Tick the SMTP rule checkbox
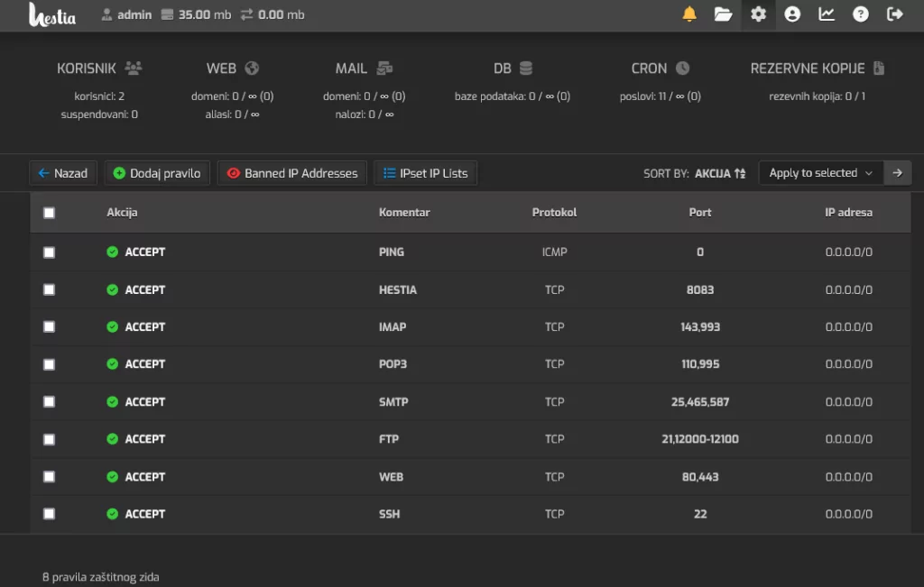Viewport: 924px width, 587px height. coord(49,401)
